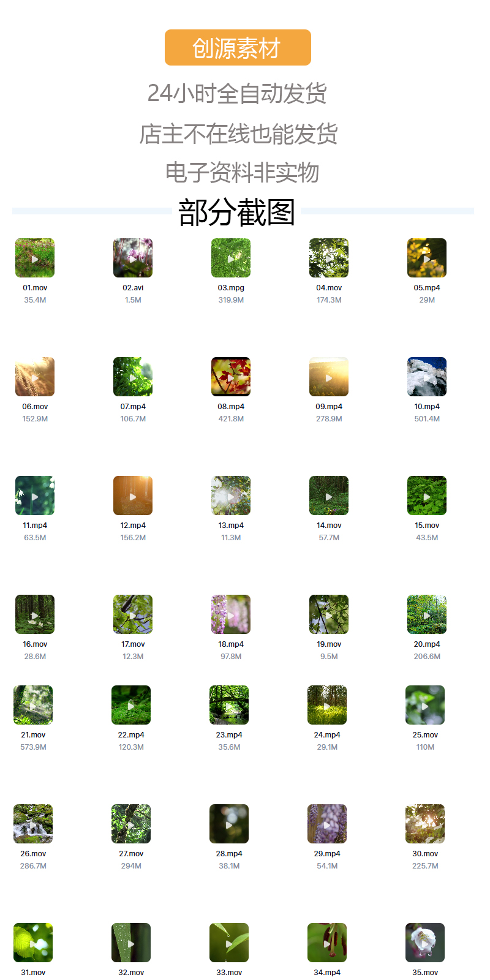Screen dimensions: 490x980
Task: Select the 31.mov green leaf thumbnail
Action: click(33, 943)
